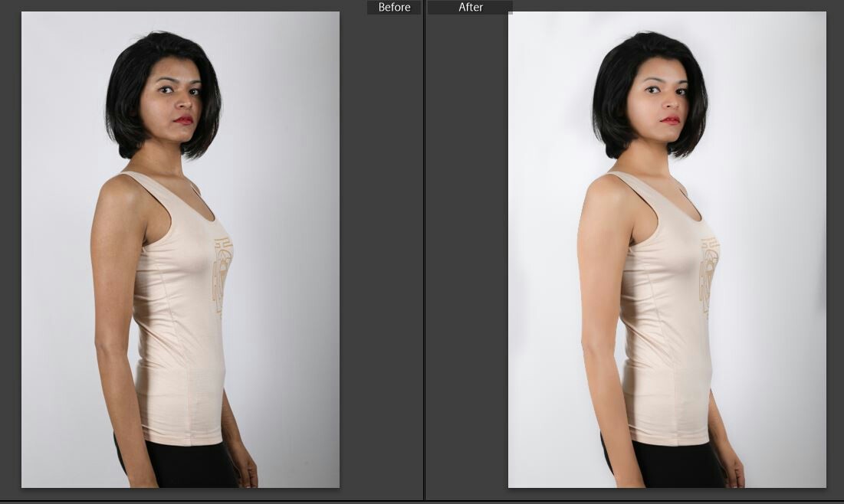Click the red lips in the Before photo
844x504 pixels.
183,119
